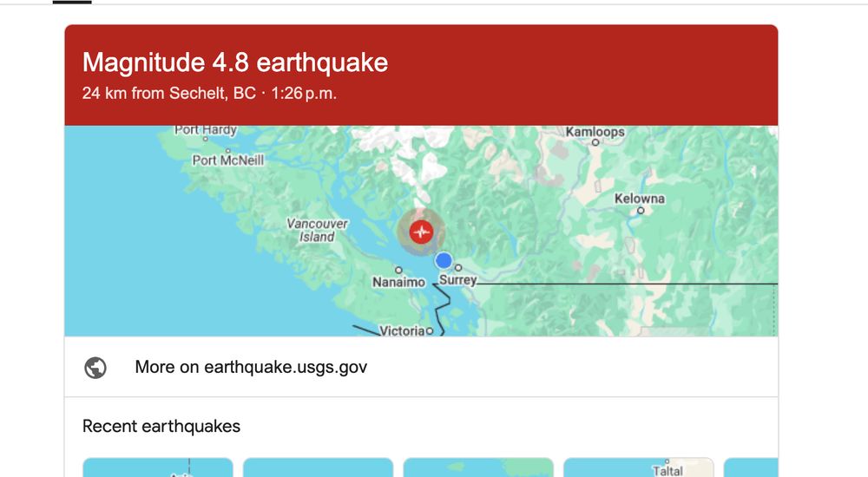Open More on earthquake.usgs.gov link
The height and width of the screenshot is (477, 868).
[x=251, y=367]
